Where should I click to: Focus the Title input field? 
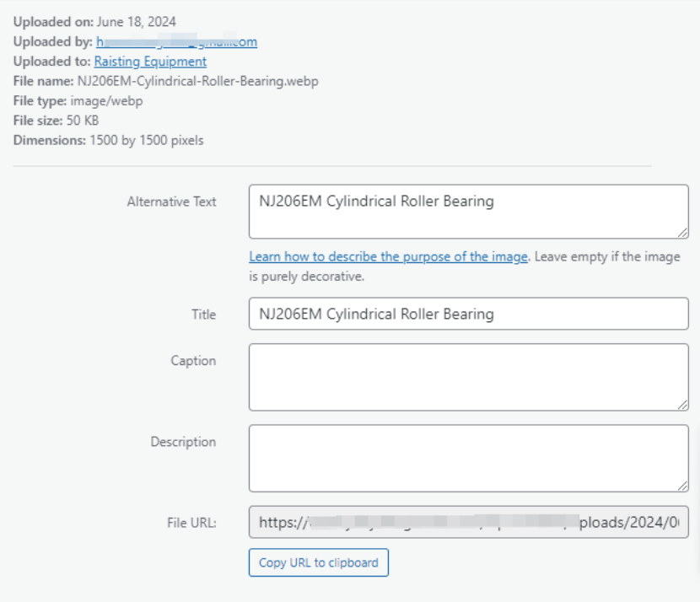(x=468, y=314)
